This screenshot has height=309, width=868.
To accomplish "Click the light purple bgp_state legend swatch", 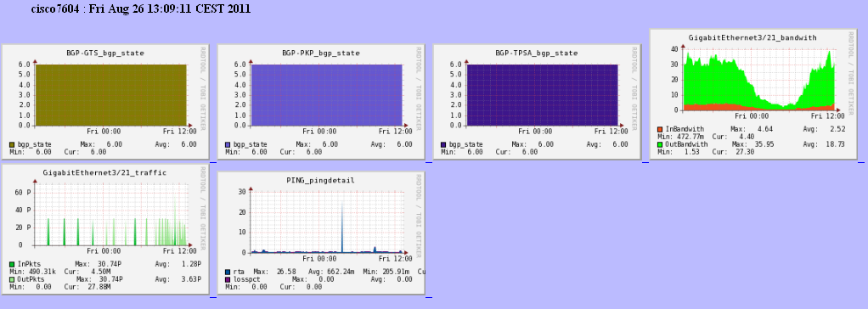I will point(228,144).
